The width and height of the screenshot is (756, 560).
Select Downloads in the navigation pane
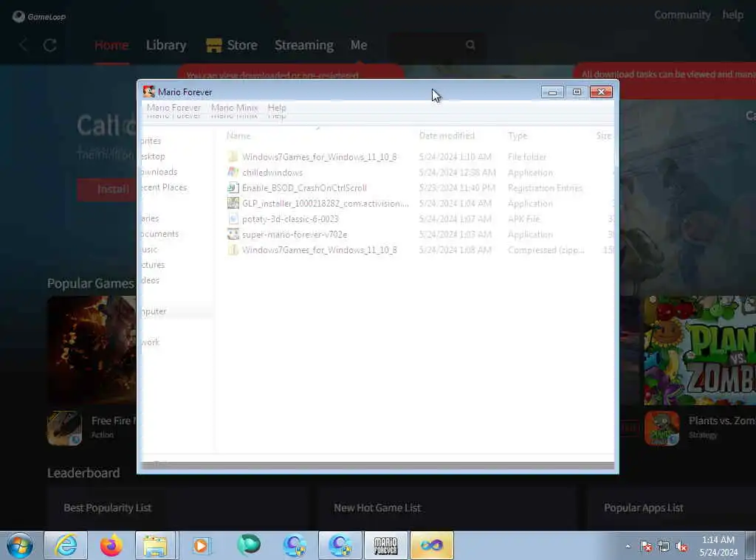pos(159,172)
